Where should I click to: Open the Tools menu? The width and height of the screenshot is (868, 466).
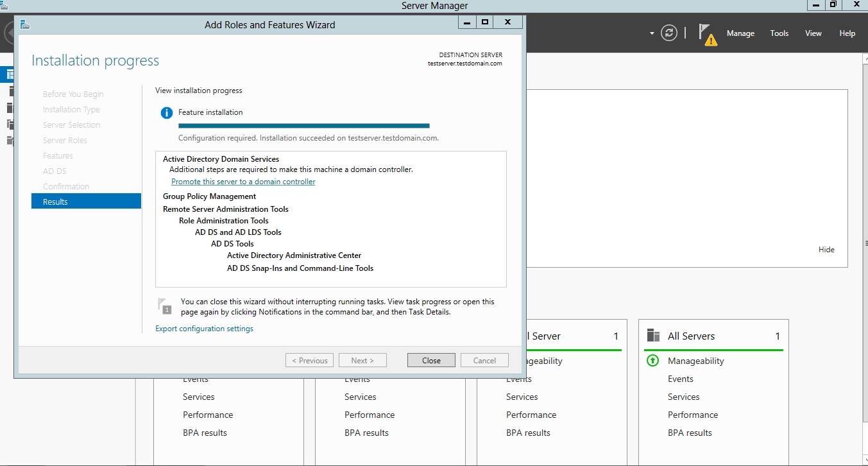[x=779, y=33]
